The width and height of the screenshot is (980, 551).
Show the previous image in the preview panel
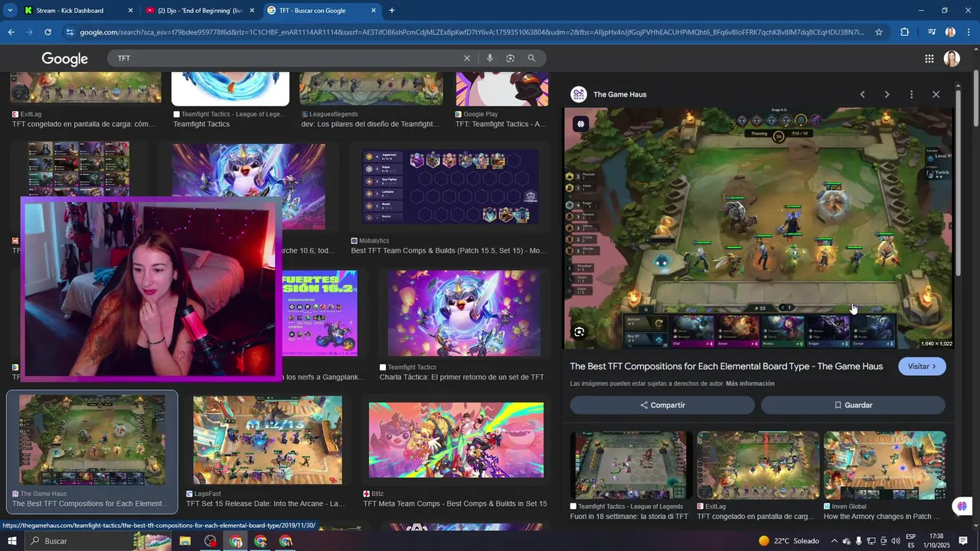[862, 94]
